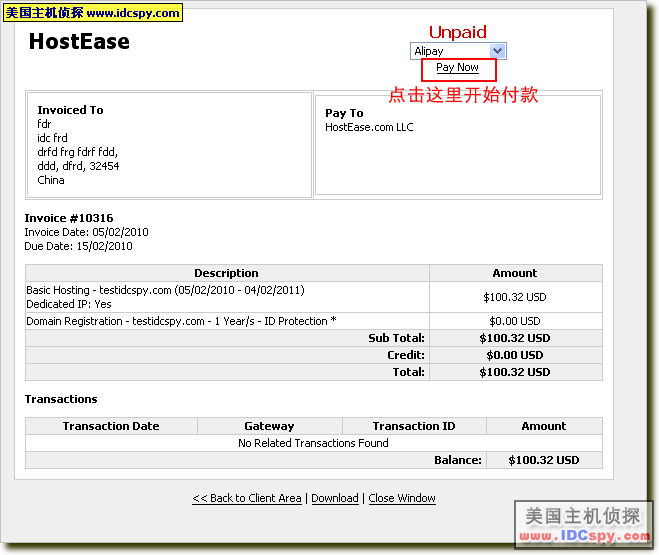This screenshot has height=555, width=659.
Task: Click the red Unpaid status text
Action: click(x=458, y=32)
